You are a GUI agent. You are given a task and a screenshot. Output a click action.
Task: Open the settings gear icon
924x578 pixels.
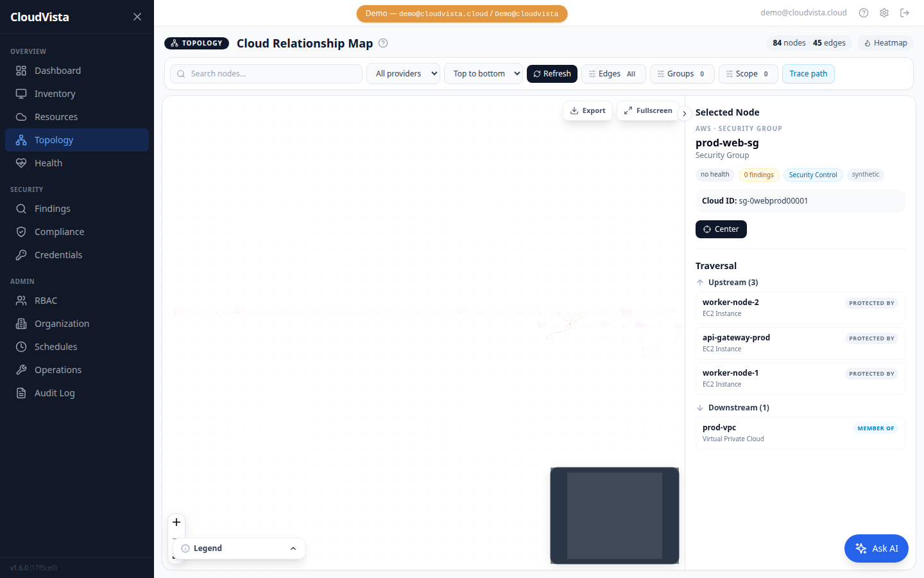tap(884, 12)
